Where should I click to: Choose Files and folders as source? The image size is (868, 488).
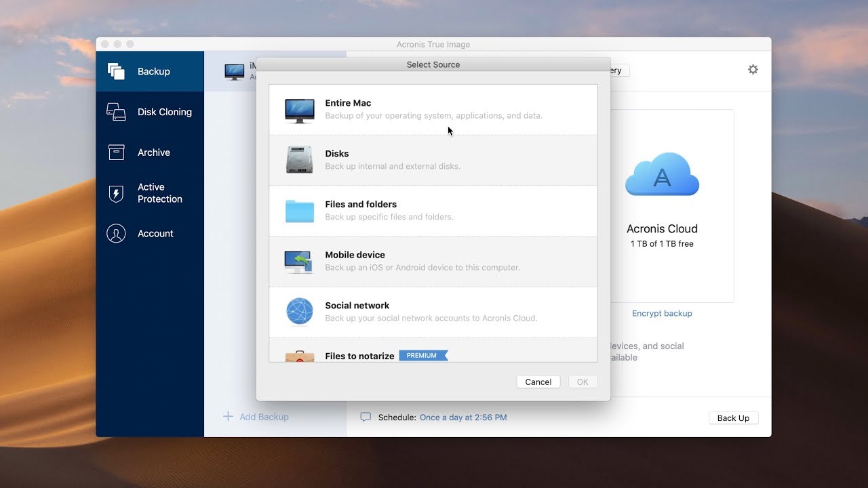click(x=433, y=211)
